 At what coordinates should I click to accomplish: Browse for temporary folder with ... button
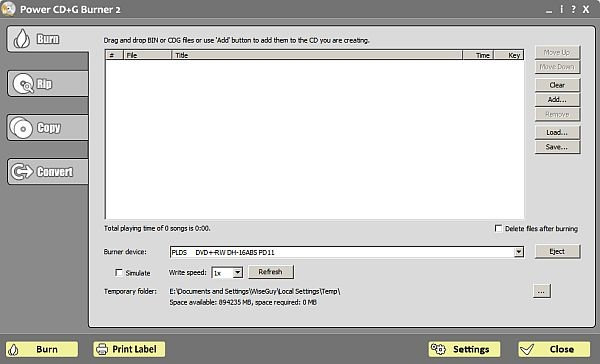point(541,291)
